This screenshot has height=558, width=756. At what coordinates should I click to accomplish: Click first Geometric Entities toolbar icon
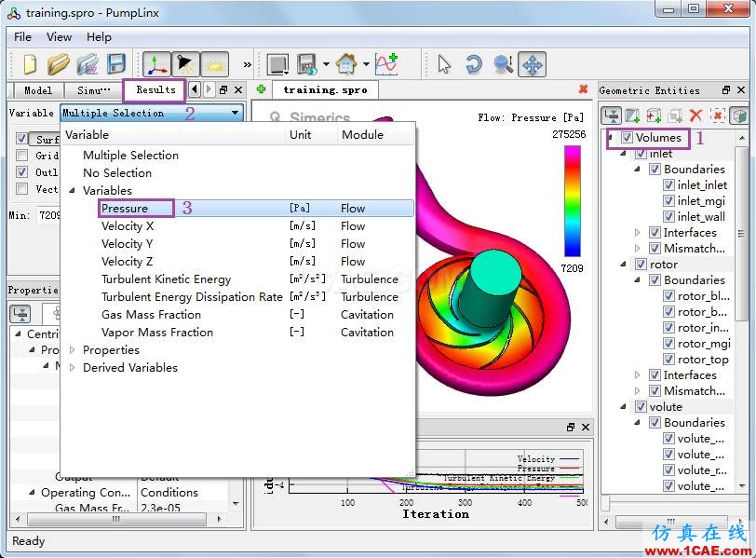tap(612, 116)
